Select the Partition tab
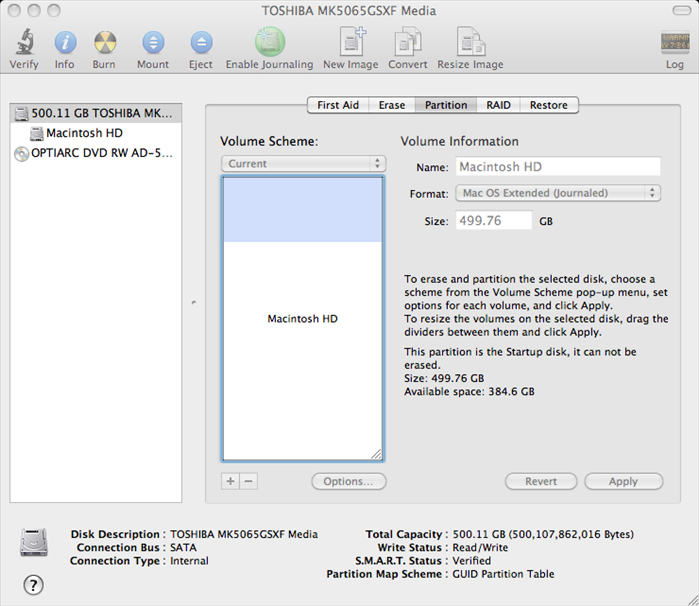 (446, 105)
